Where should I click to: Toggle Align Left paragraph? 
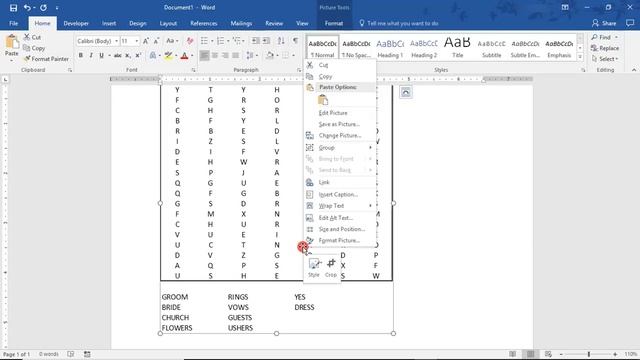coord(204,55)
